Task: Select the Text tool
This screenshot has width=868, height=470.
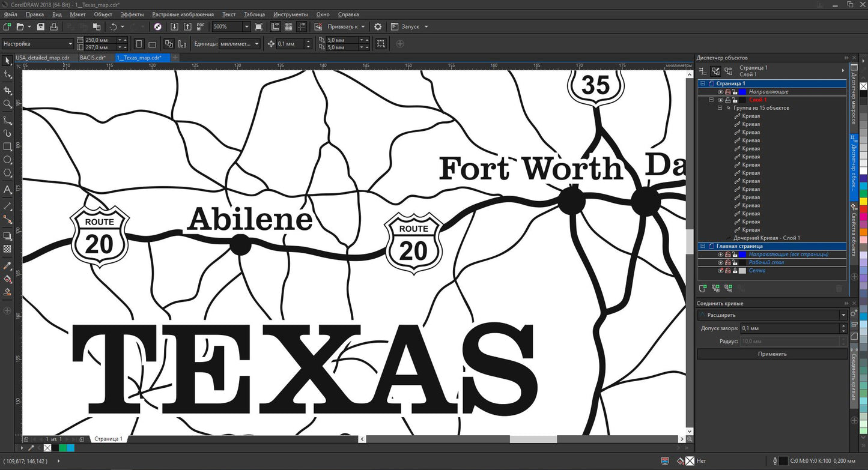Action: (x=7, y=190)
